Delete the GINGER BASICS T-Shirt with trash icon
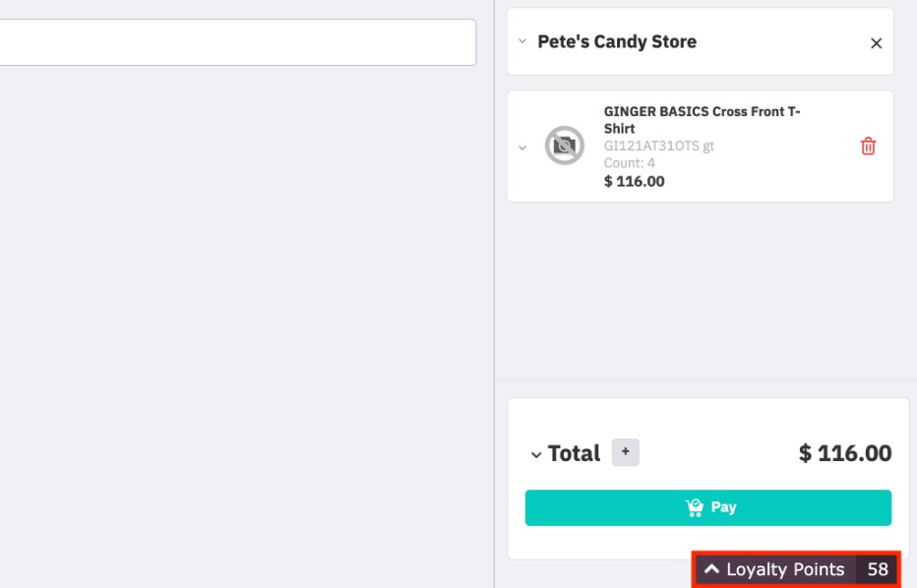The image size is (917, 588). (x=868, y=147)
